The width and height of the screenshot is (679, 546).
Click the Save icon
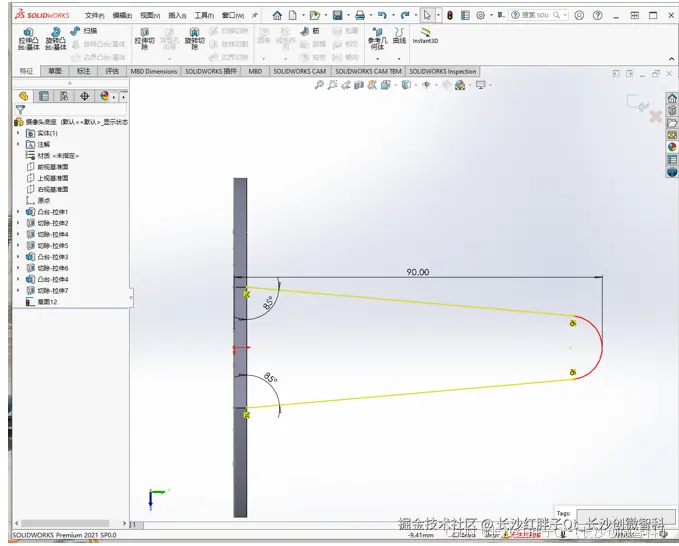click(338, 15)
